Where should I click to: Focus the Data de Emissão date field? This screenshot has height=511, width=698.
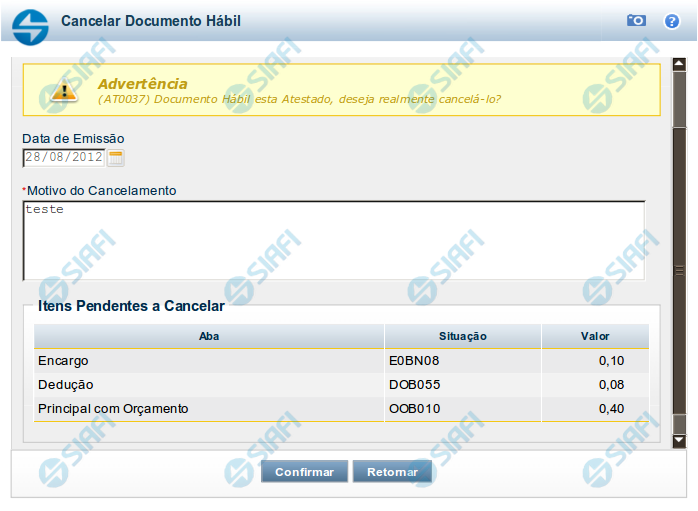tap(63, 157)
